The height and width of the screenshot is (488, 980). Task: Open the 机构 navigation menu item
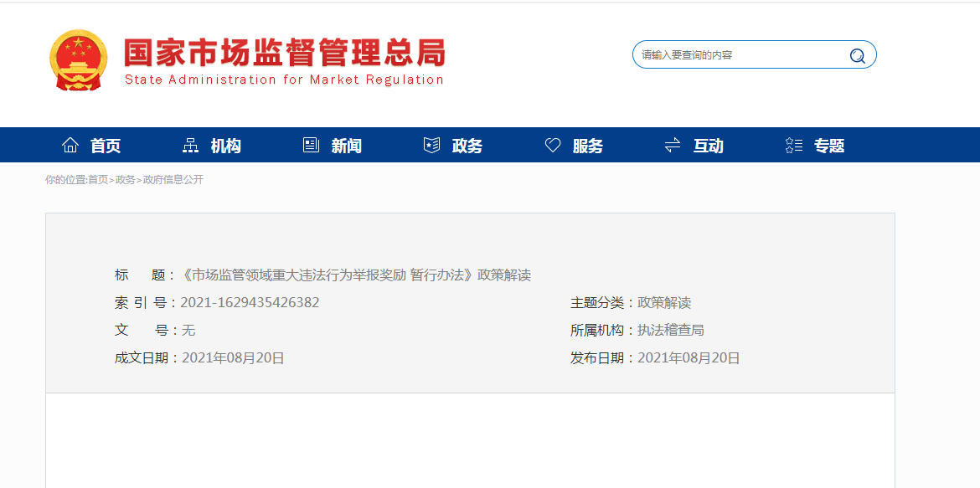click(225, 146)
